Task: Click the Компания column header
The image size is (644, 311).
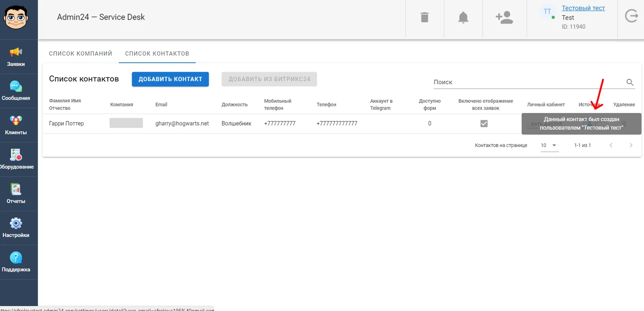Action: [122, 105]
